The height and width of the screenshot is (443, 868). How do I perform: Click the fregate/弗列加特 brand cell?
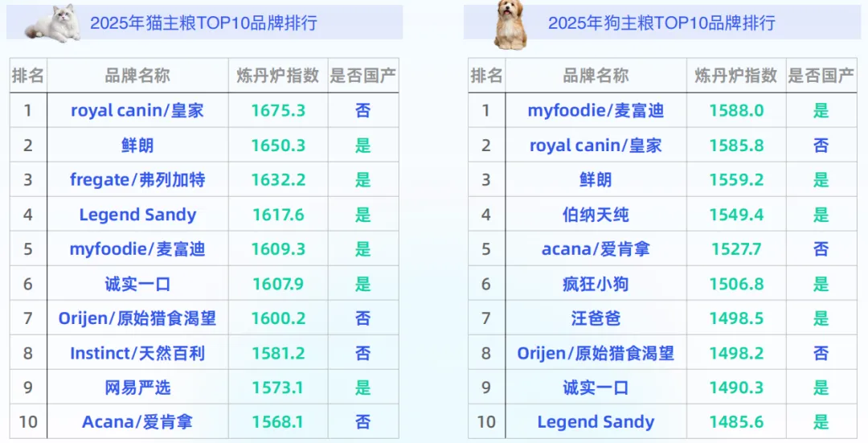click(137, 180)
